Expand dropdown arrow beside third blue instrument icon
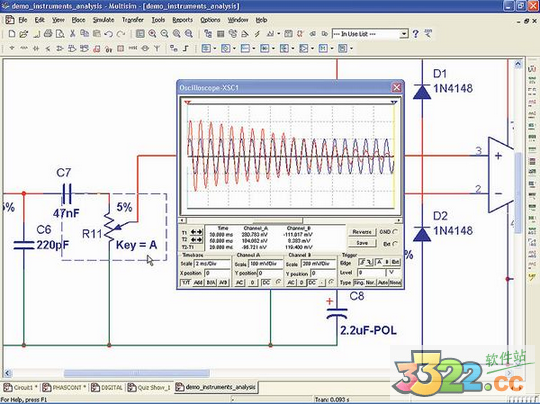This screenshot has width=540, height=405. 254,49
